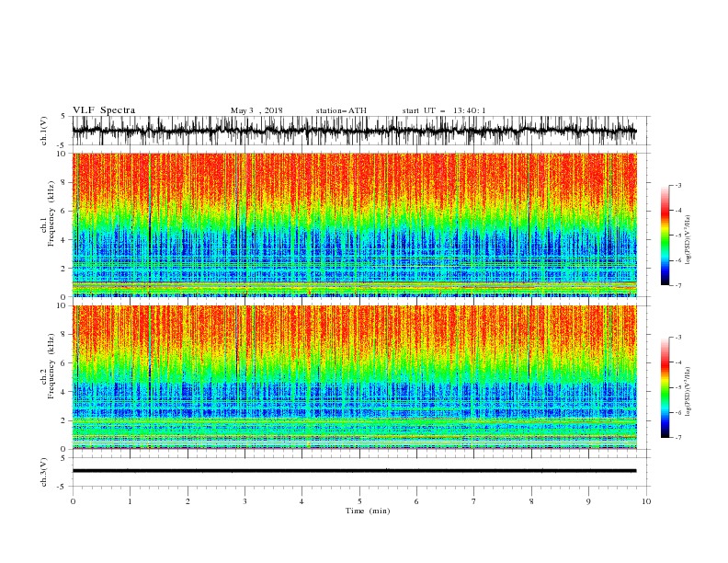Click time axis tick label "8"
The width and height of the screenshot is (728, 563).
point(531,501)
